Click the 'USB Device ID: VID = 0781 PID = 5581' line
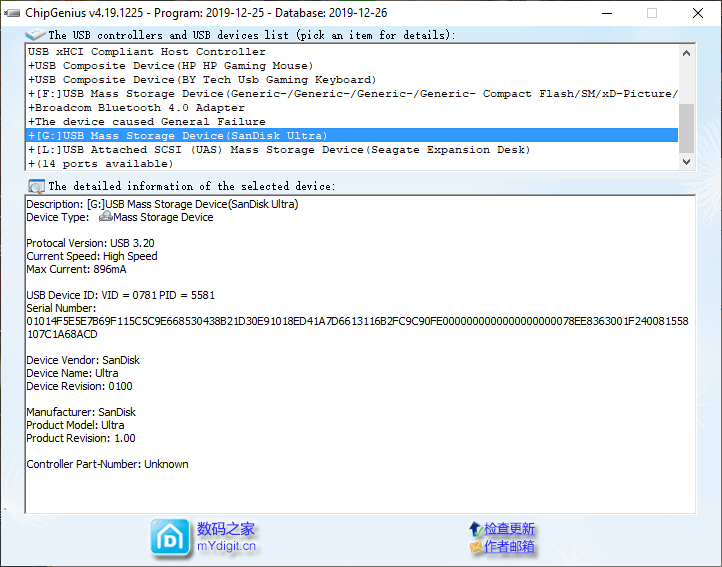This screenshot has width=722, height=567. click(121, 295)
